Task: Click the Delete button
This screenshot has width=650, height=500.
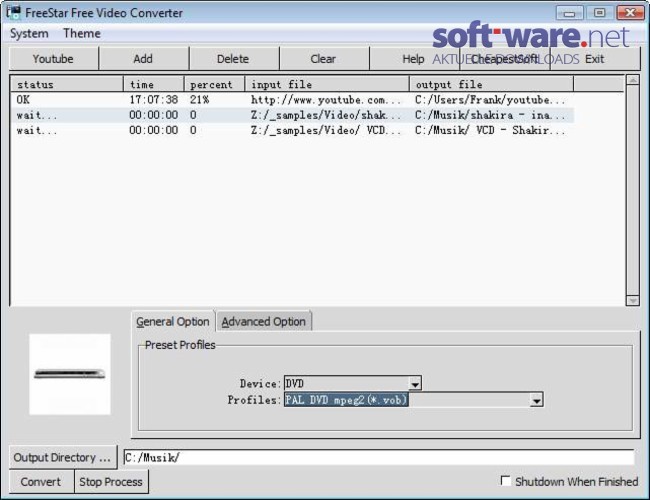Action: tap(234, 59)
